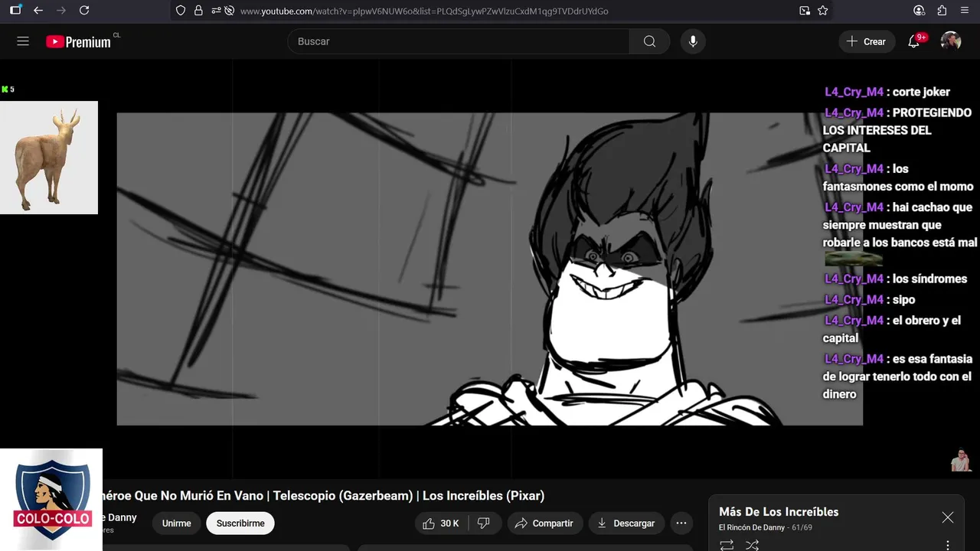The height and width of the screenshot is (551, 980).
Task: Click the browser forward arrow
Action: tap(61, 11)
